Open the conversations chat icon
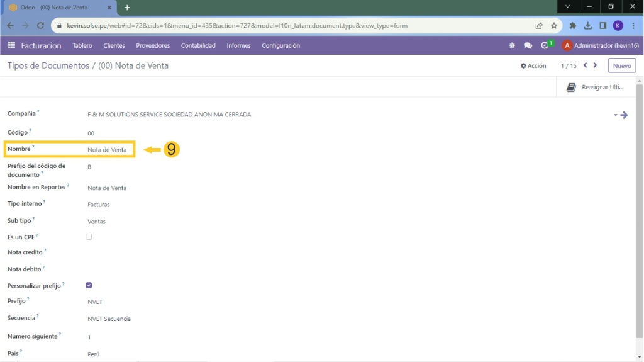The height and width of the screenshot is (362, 644). pos(528,45)
